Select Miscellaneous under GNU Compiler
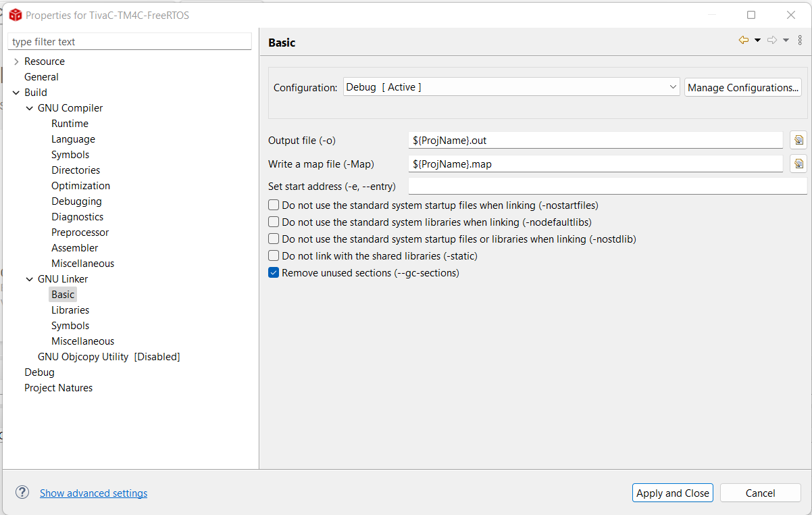This screenshot has width=812, height=515. click(82, 264)
